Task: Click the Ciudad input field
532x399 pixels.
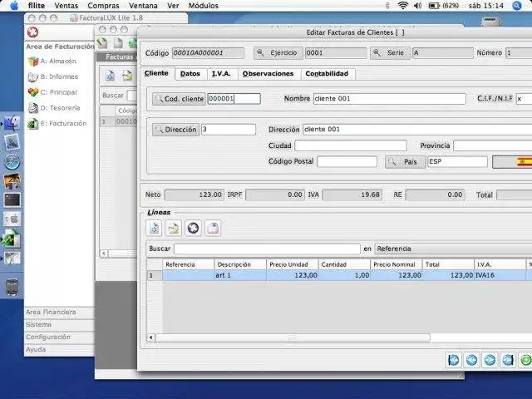Action: [351, 145]
